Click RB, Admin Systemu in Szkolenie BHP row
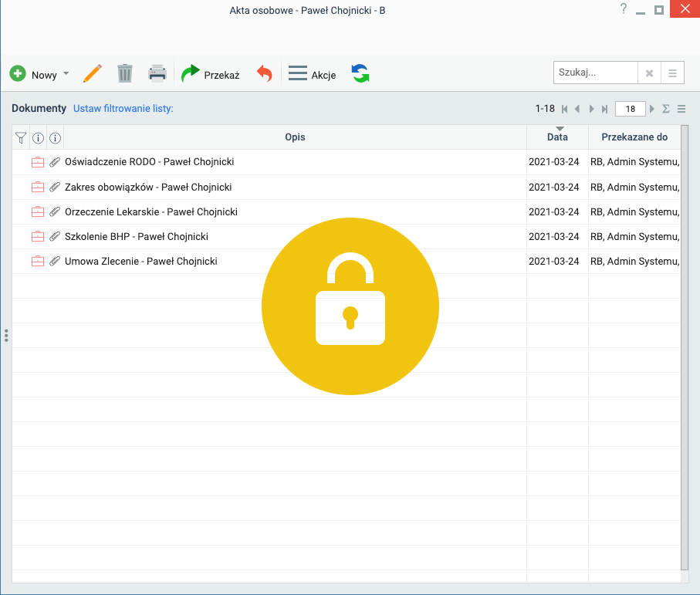Viewport: 700px width, 595px height. [x=635, y=237]
